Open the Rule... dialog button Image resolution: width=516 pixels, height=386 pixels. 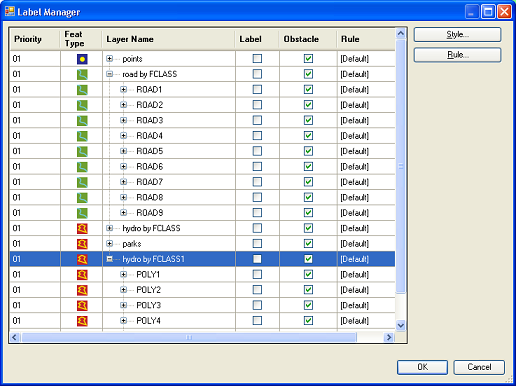[x=457, y=55]
